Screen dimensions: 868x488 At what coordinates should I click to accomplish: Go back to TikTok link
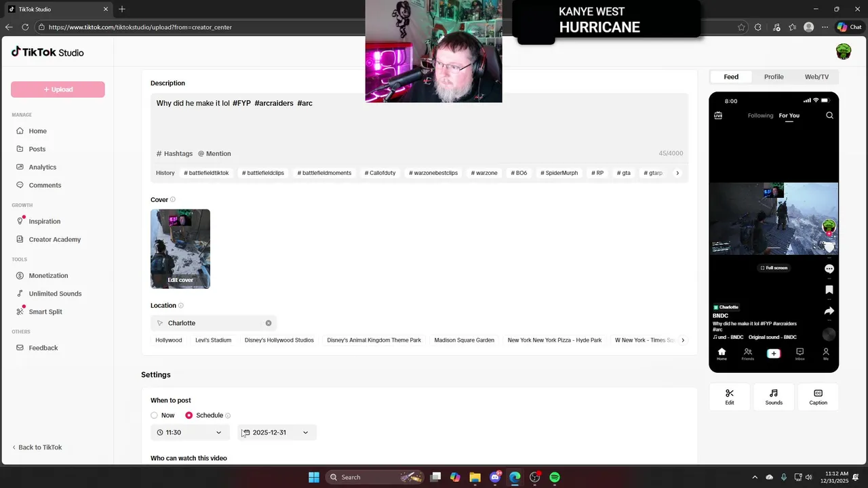[x=37, y=447]
